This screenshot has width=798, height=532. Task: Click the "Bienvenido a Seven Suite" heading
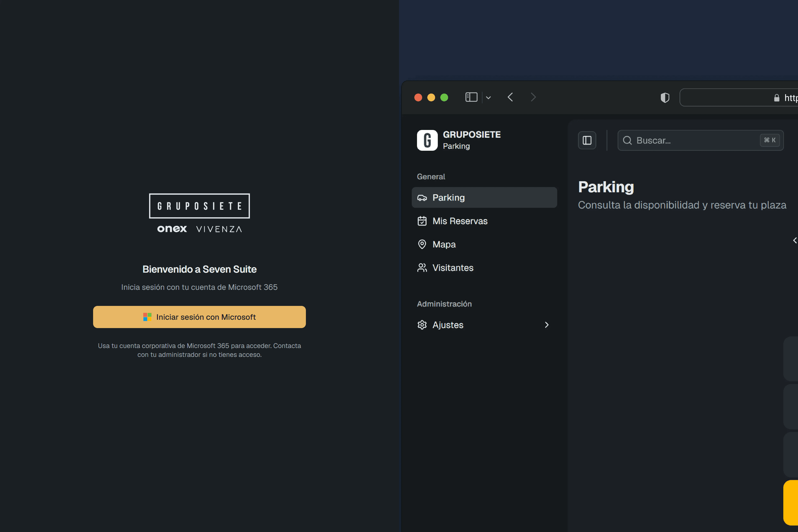pos(199,269)
